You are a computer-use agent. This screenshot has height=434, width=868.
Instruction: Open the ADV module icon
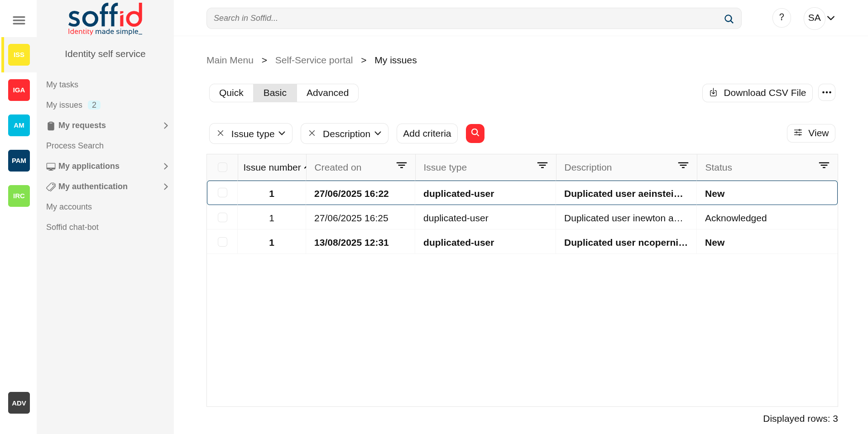pos(19,403)
